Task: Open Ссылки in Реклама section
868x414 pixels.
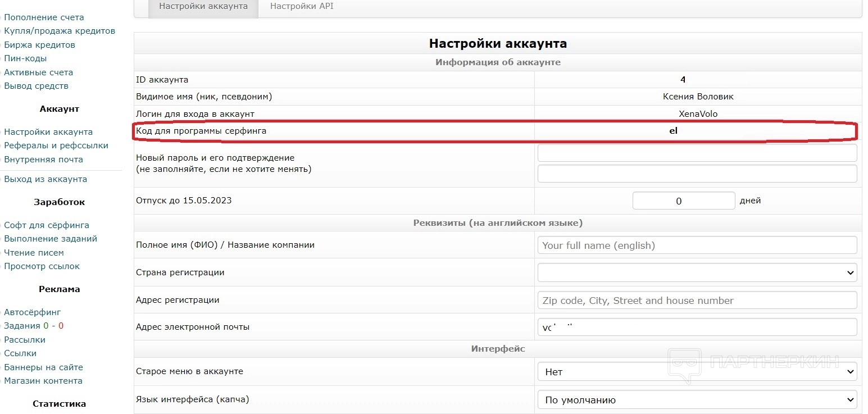Action: coord(20,353)
